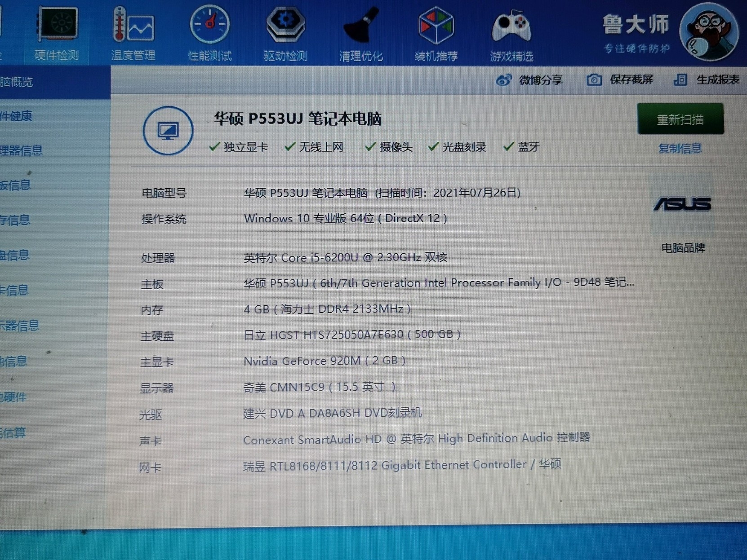Click the 保存截屏 save screenshot label
The width and height of the screenshot is (747, 560).
tap(631, 80)
